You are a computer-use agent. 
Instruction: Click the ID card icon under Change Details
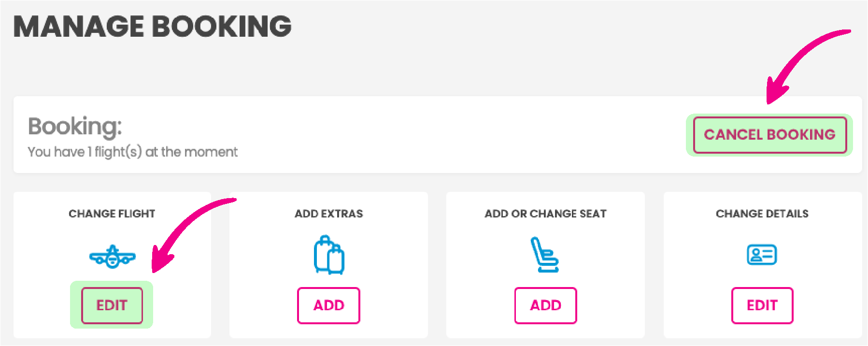[762, 255]
